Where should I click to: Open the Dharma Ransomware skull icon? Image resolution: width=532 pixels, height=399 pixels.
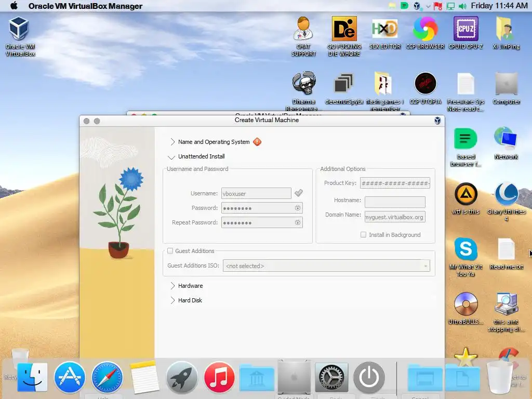303,91
